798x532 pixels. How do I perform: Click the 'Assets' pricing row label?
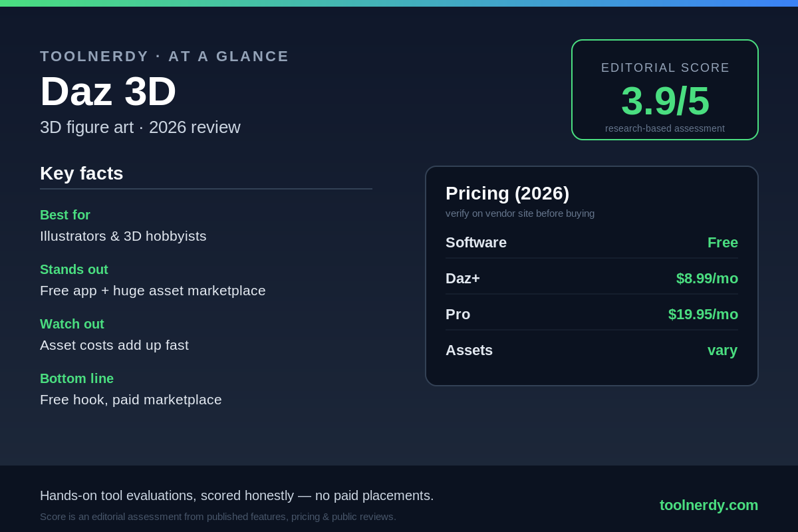469,350
